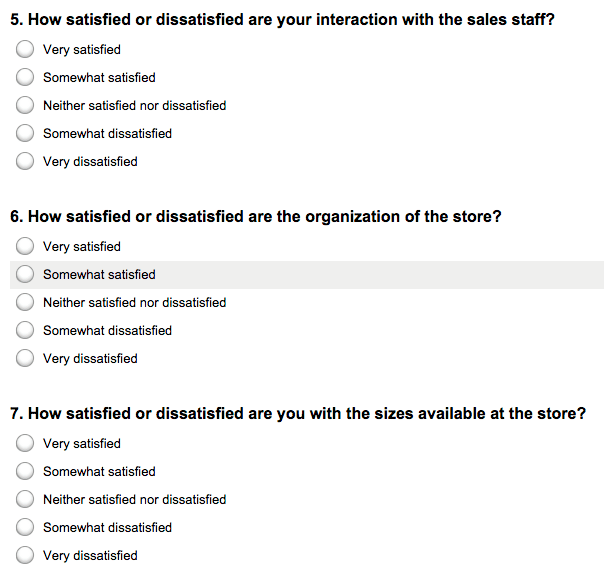Click the question 6 store organization heading
Image resolution: width=604 pixels, height=583 pixels.
pyautogui.click(x=256, y=217)
